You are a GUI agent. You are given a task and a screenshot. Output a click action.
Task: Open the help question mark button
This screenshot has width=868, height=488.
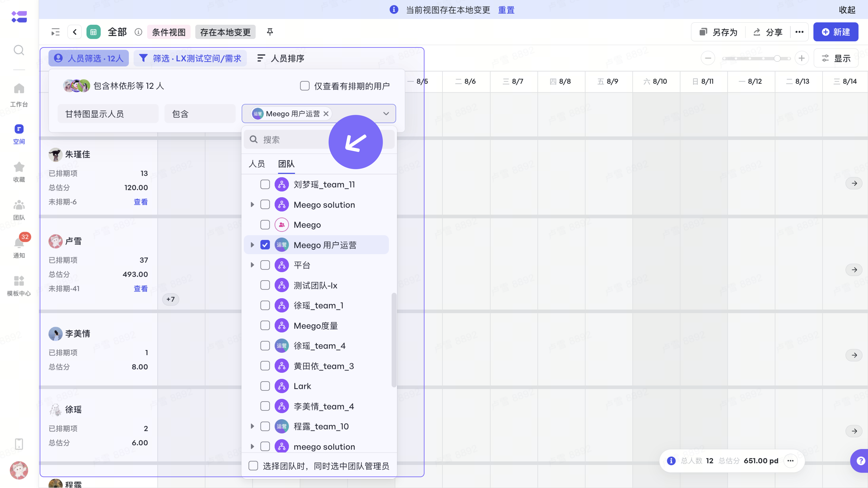pos(860,461)
